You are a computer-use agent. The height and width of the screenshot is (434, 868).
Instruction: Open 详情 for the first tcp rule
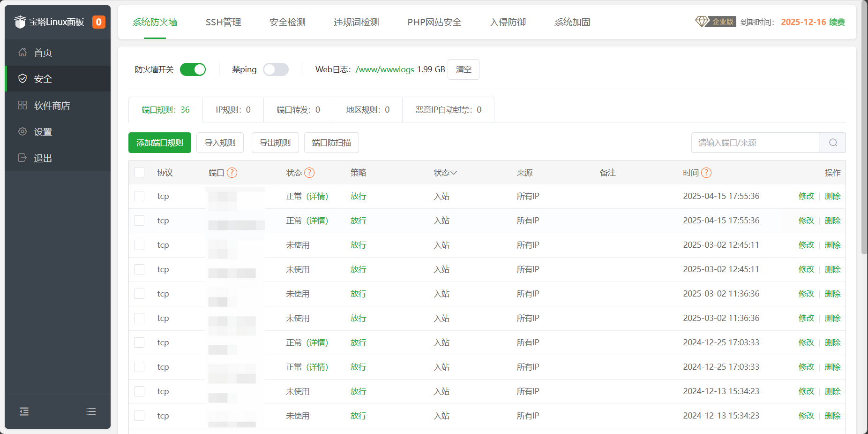click(317, 196)
